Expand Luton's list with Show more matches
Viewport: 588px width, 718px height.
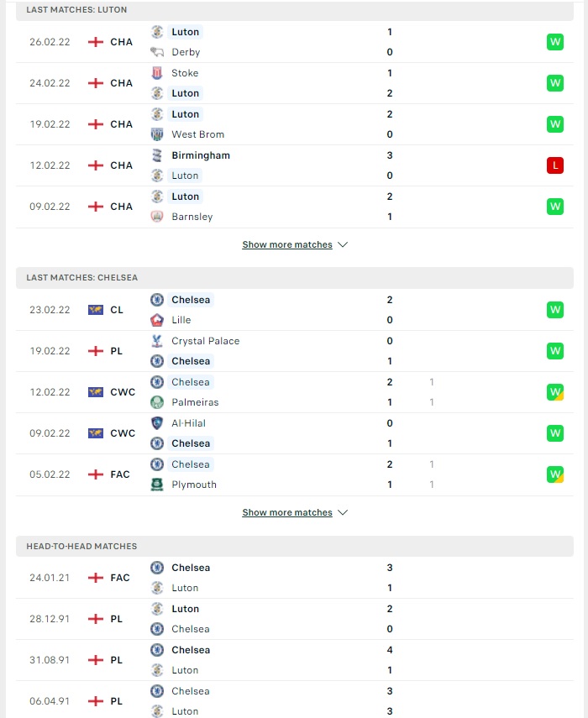tap(287, 244)
